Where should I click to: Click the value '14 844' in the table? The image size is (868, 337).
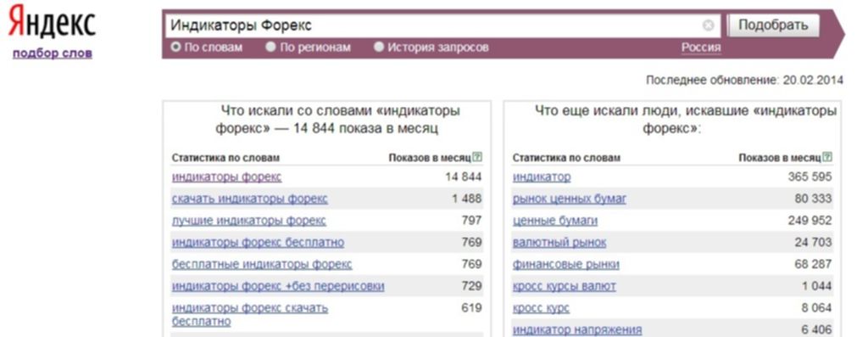(x=463, y=177)
